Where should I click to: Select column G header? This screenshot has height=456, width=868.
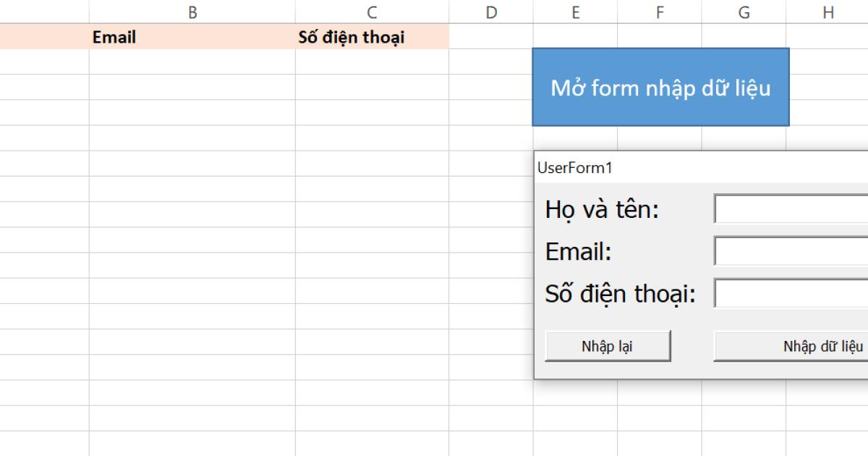click(743, 12)
